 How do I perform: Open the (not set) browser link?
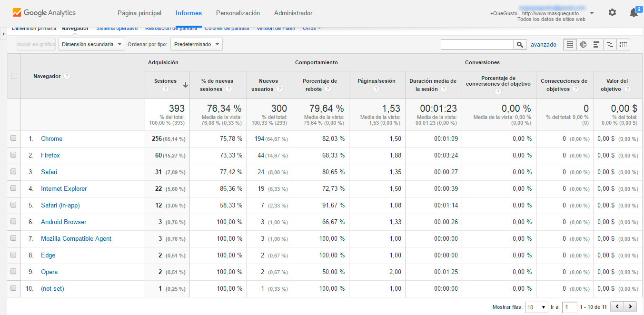pyautogui.click(x=52, y=289)
